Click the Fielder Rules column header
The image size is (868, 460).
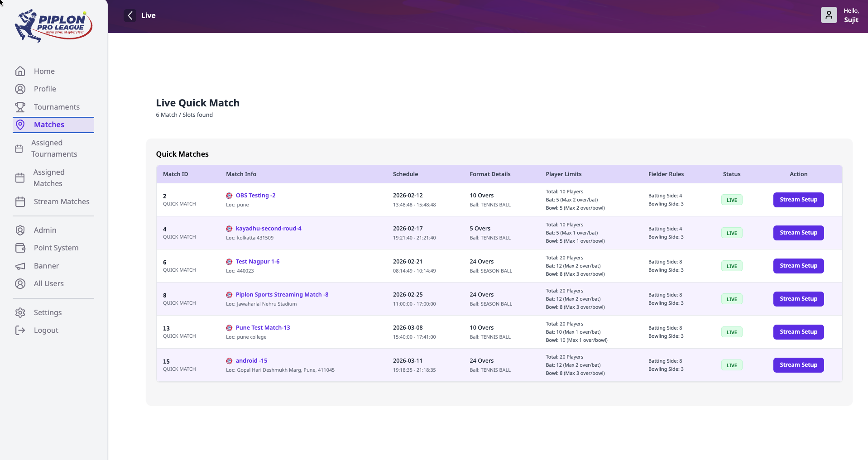tap(666, 174)
